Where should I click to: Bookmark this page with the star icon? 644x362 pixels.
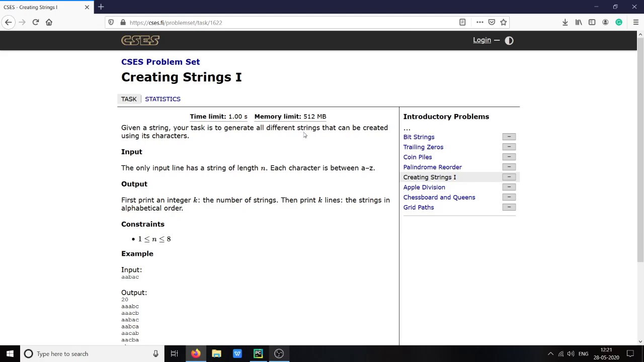503,22
